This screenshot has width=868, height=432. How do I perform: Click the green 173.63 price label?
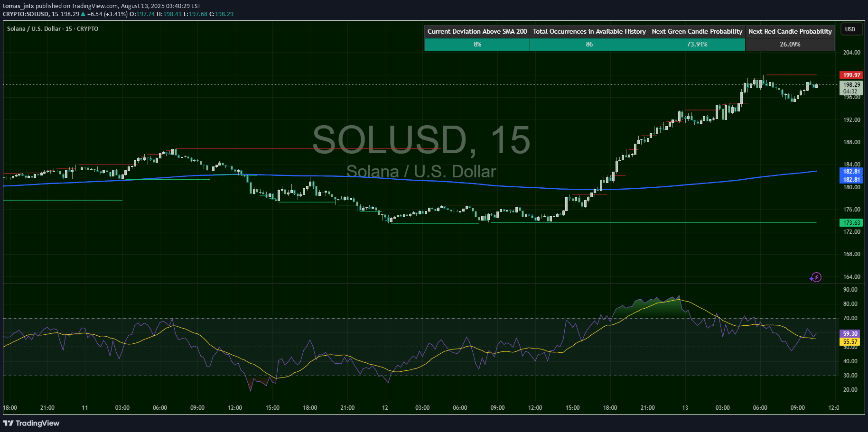pos(851,222)
